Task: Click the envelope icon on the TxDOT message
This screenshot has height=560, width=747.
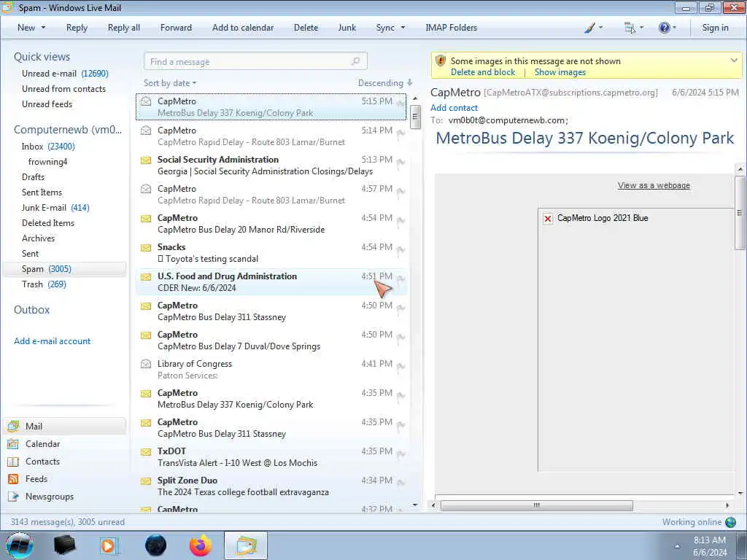Action: (x=146, y=452)
